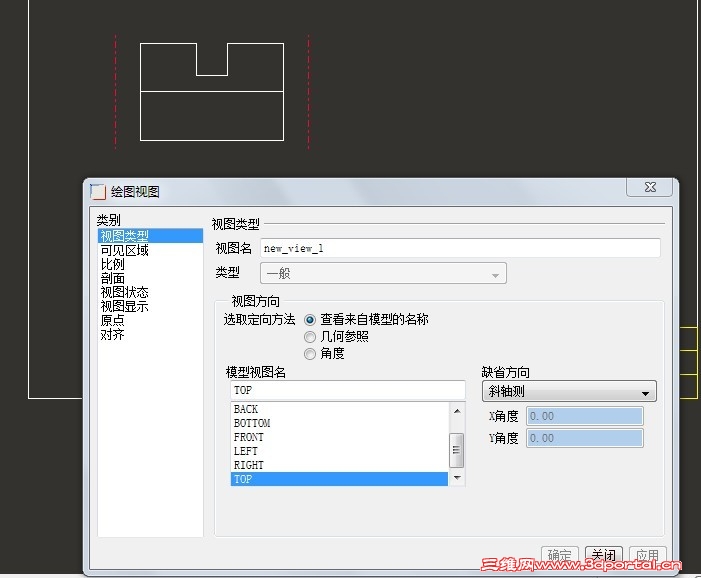
Task: Open the 比例 category
Action: (112, 264)
